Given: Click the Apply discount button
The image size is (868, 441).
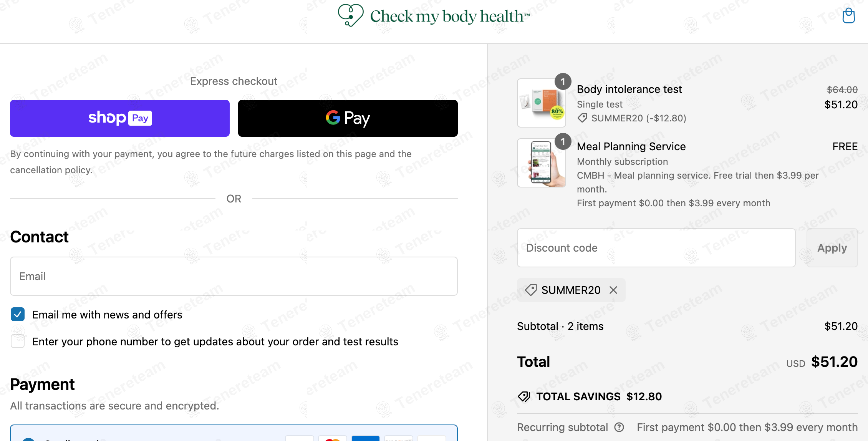Looking at the screenshot, I should coord(832,248).
